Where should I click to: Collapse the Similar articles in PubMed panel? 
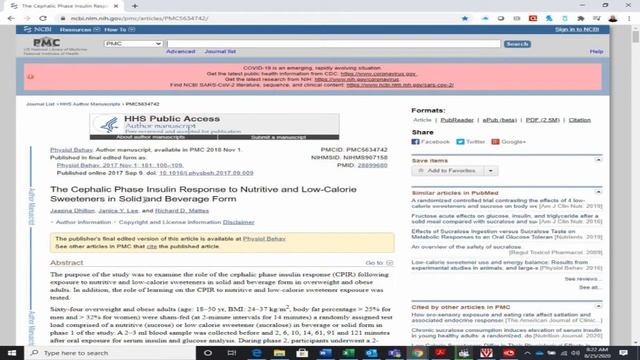click(x=598, y=192)
